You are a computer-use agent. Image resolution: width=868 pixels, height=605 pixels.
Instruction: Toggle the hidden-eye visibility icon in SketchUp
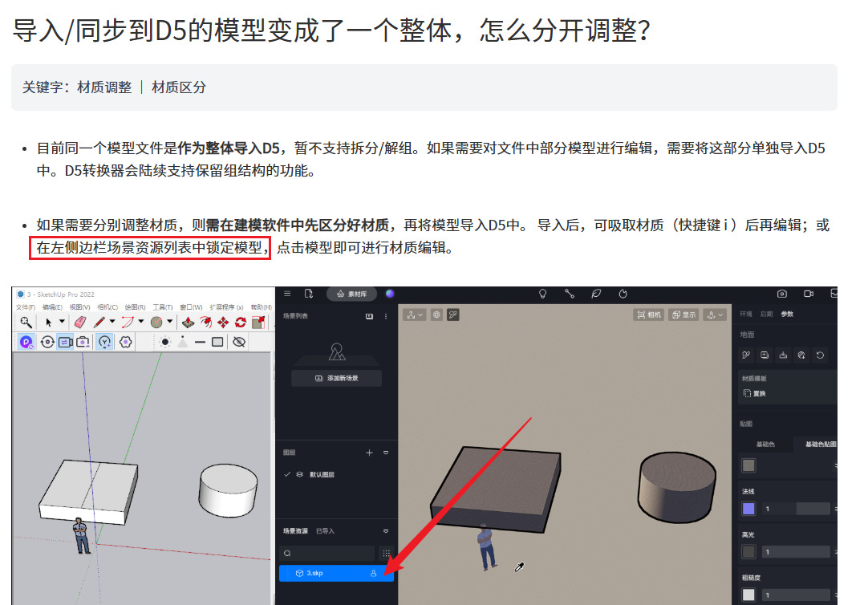coord(238,342)
